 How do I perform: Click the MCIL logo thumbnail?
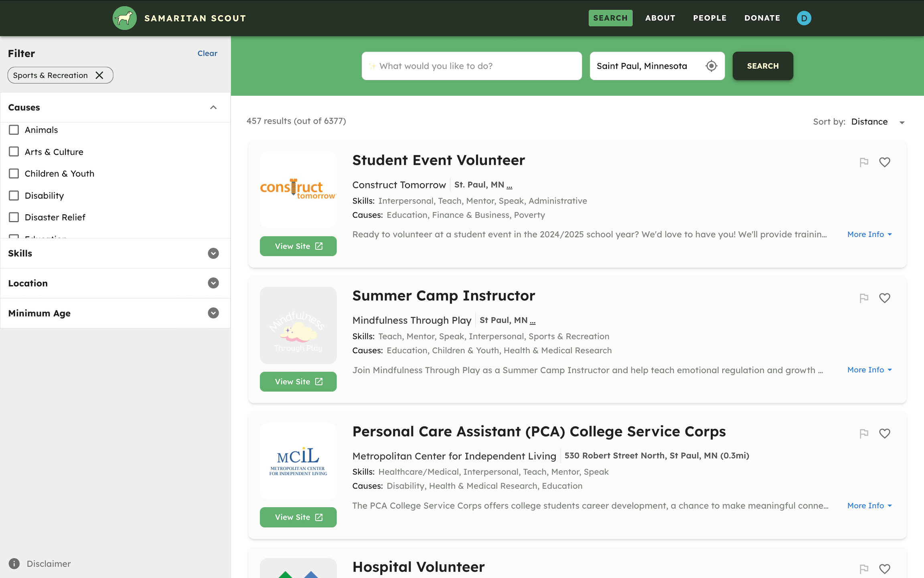click(x=298, y=461)
